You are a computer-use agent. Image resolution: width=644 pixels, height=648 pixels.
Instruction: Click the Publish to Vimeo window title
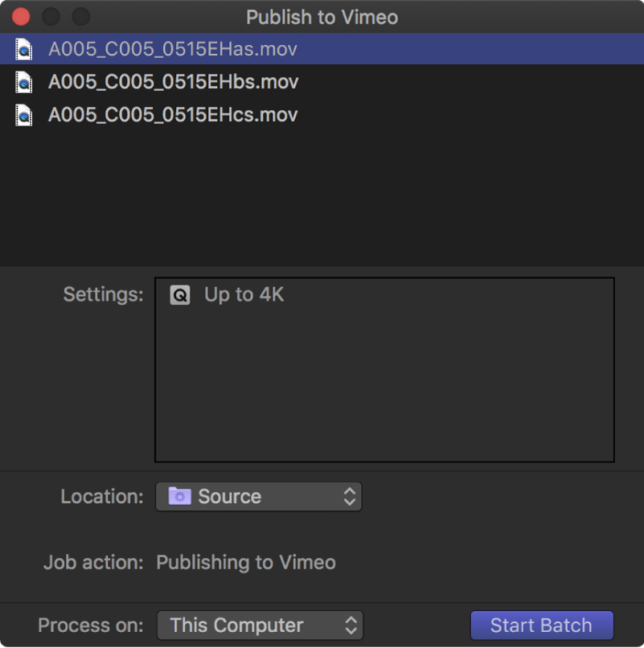coord(322,18)
